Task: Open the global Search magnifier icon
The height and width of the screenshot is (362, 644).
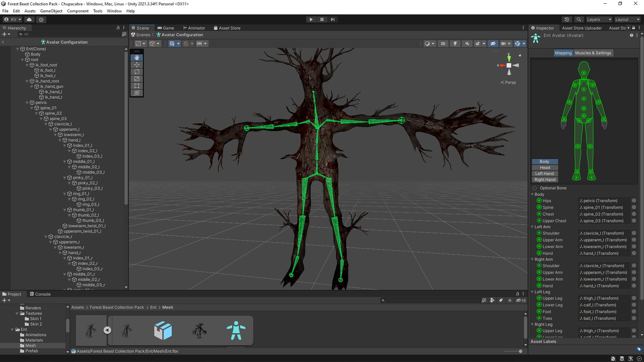Action: 579,19
